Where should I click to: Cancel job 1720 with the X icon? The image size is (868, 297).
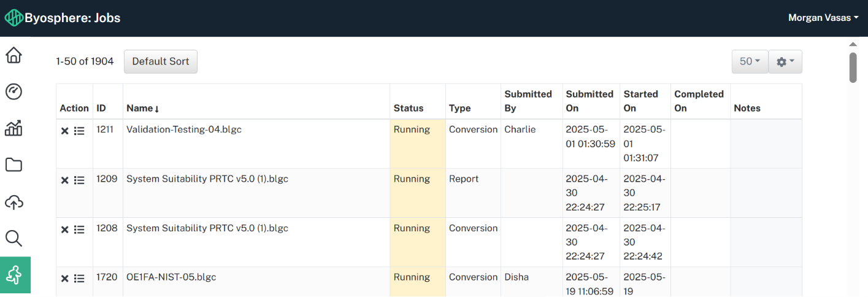point(64,279)
